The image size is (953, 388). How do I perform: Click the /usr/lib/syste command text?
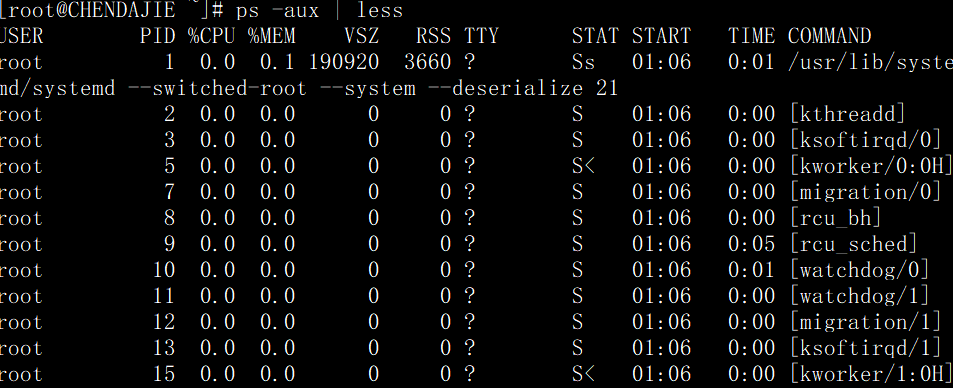(870, 62)
